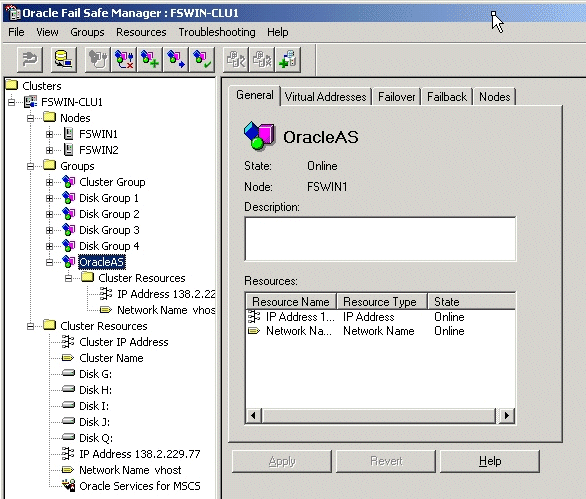Click the Cluster Name resource tag icon

coord(68,358)
